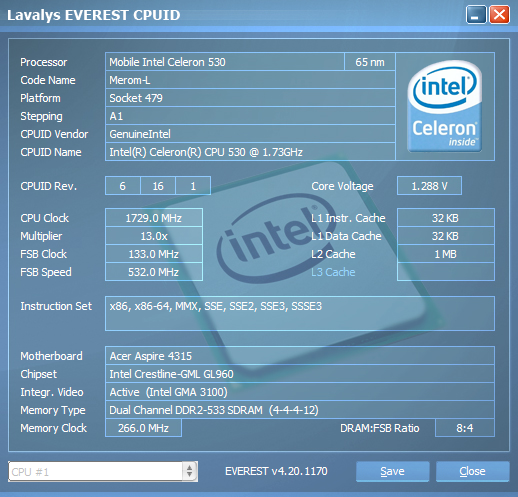
Task: Click the L1 Data Cache '32 KB' value
Action: click(446, 236)
